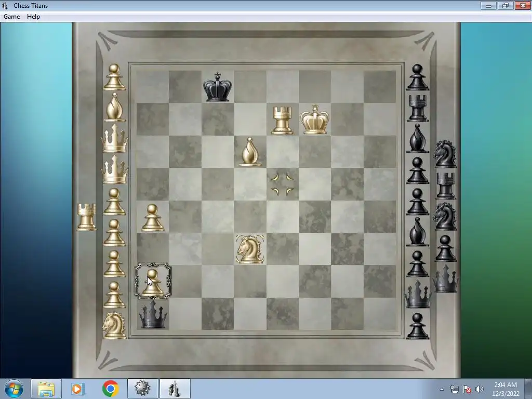532x399 pixels.
Task: Click the captured white knight in the left tray
Action: (x=114, y=325)
